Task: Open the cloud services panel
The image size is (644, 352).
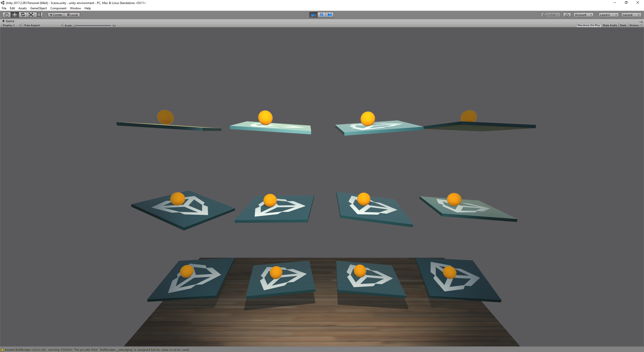Action: [x=567, y=15]
